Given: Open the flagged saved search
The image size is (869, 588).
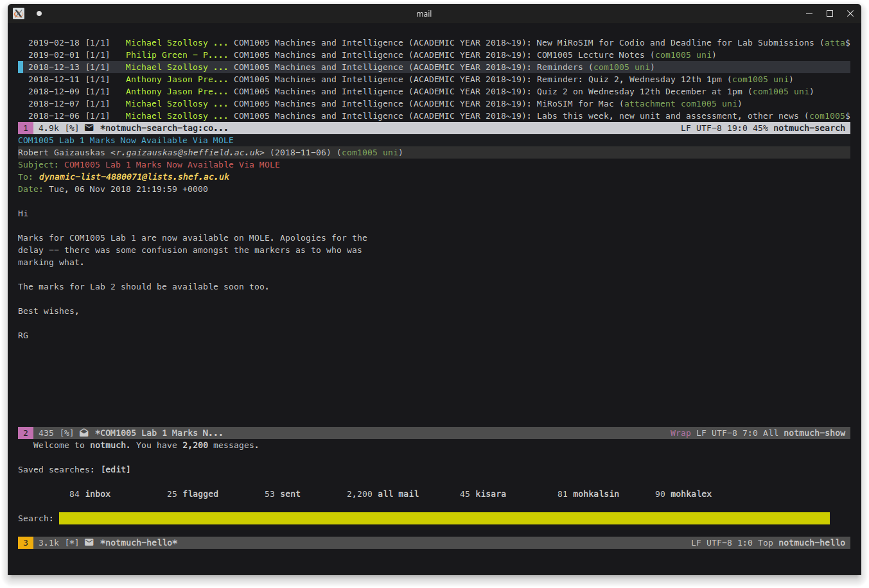Looking at the screenshot, I should 200,494.
